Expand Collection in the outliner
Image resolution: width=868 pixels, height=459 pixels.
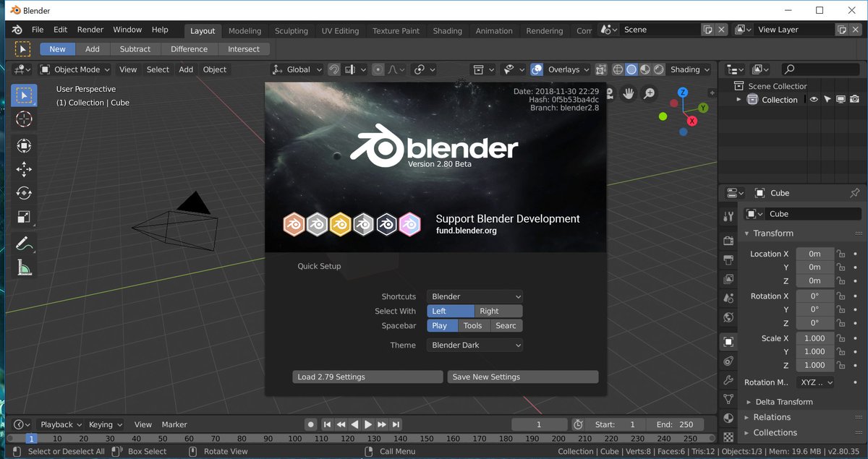pos(739,100)
